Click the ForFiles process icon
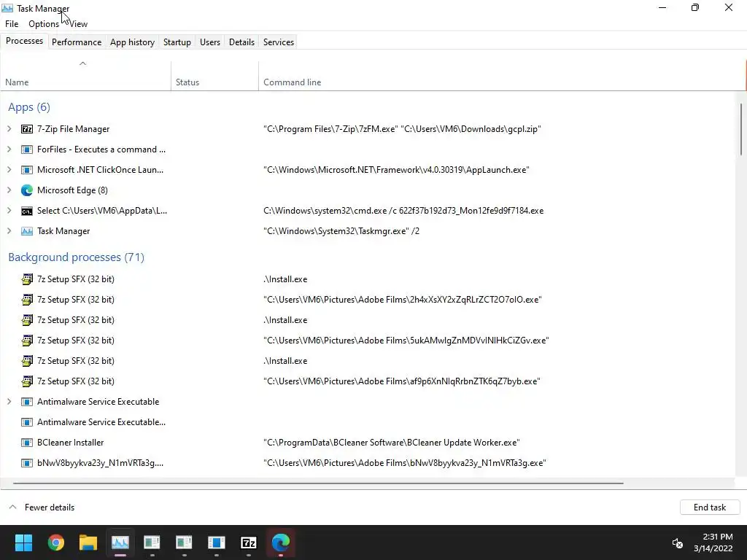The width and height of the screenshot is (747, 560). [x=27, y=149]
